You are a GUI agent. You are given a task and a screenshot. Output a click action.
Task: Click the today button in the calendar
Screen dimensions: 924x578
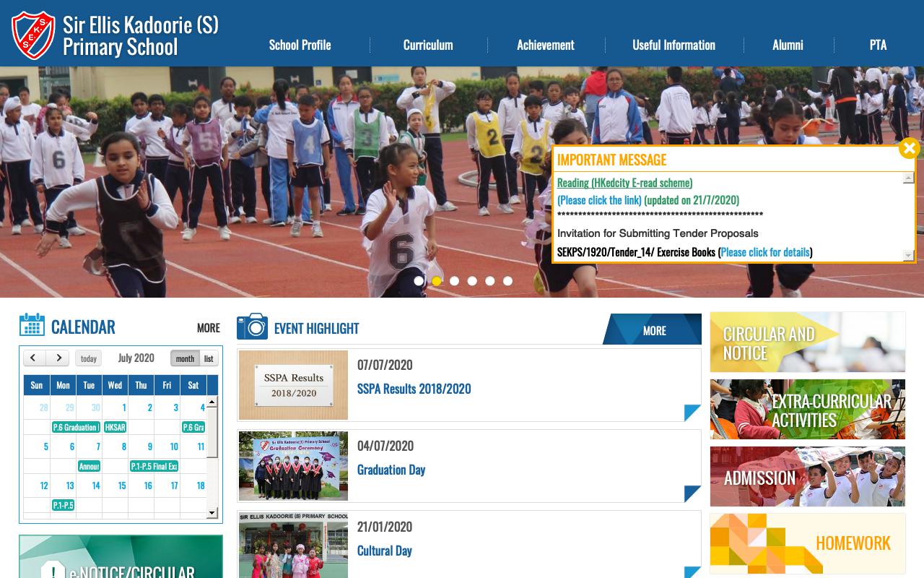click(x=88, y=358)
